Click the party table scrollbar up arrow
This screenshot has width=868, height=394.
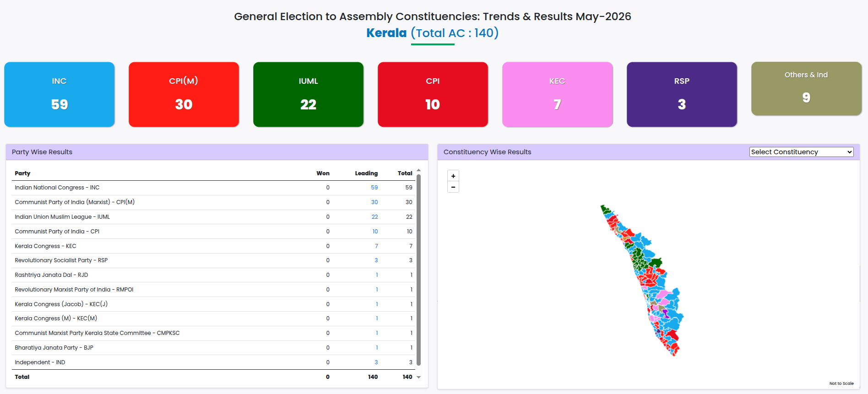point(418,170)
